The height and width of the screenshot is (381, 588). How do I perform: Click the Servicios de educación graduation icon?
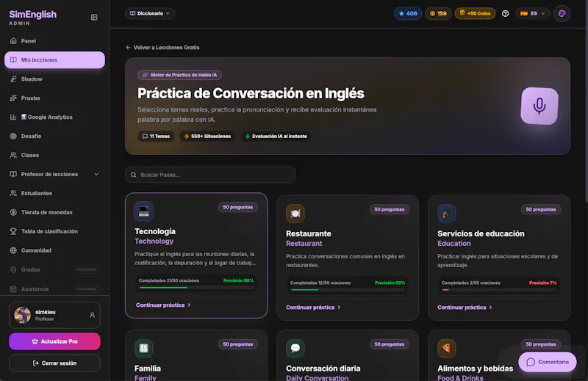[x=447, y=214]
